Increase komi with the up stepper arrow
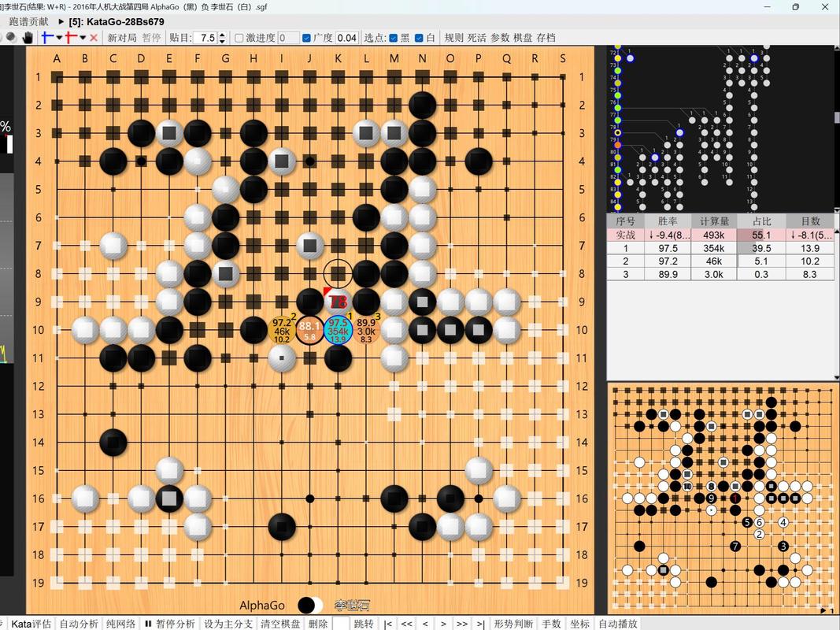Image resolution: width=840 pixels, height=630 pixels. [222, 35]
